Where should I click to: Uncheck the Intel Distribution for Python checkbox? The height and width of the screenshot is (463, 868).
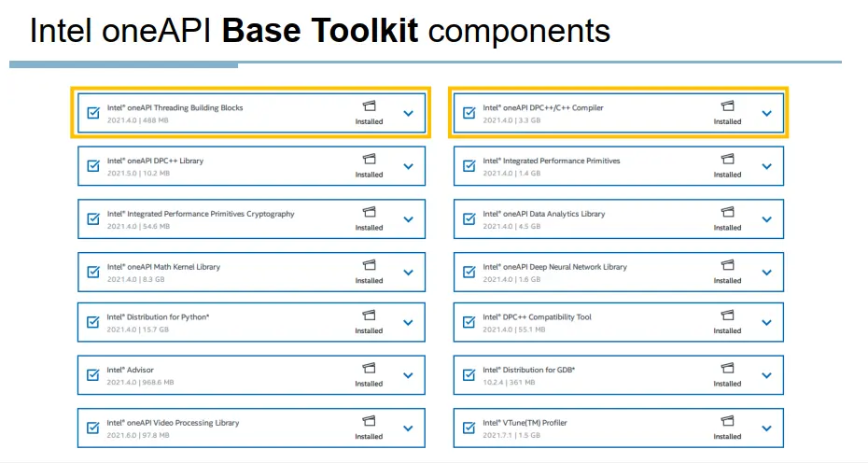point(93,322)
